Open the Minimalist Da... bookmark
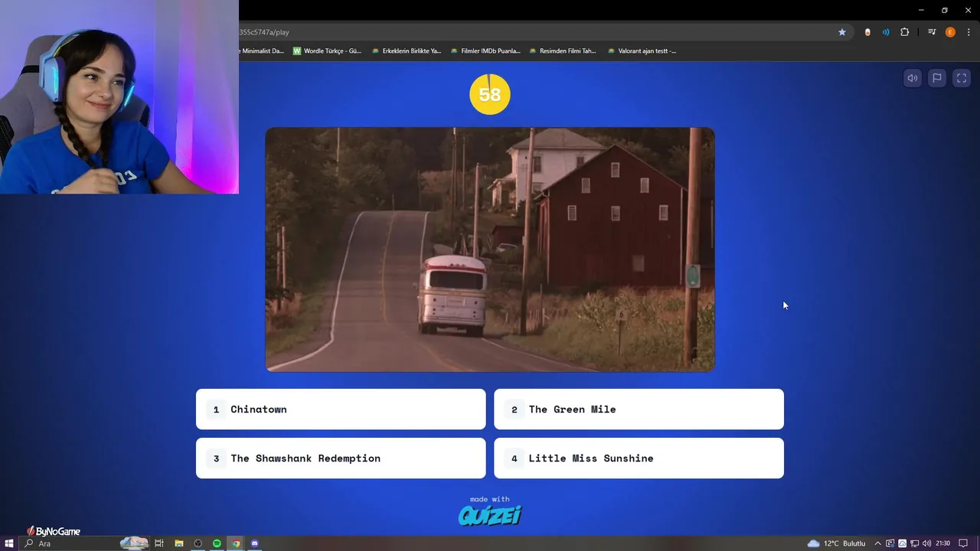Viewport: 980px width, 551px height. pyautogui.click(x=262, y=51)
